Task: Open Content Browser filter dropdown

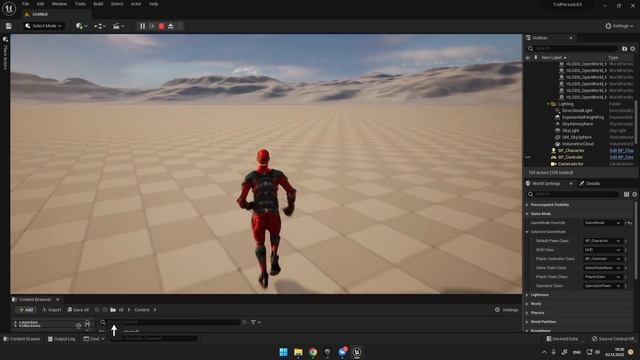Action: click(x=256, y=322)
